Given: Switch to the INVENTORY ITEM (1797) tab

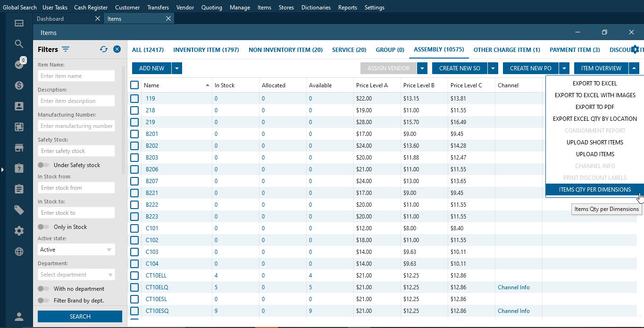Looking at the screenshot, I should point(206,50).
